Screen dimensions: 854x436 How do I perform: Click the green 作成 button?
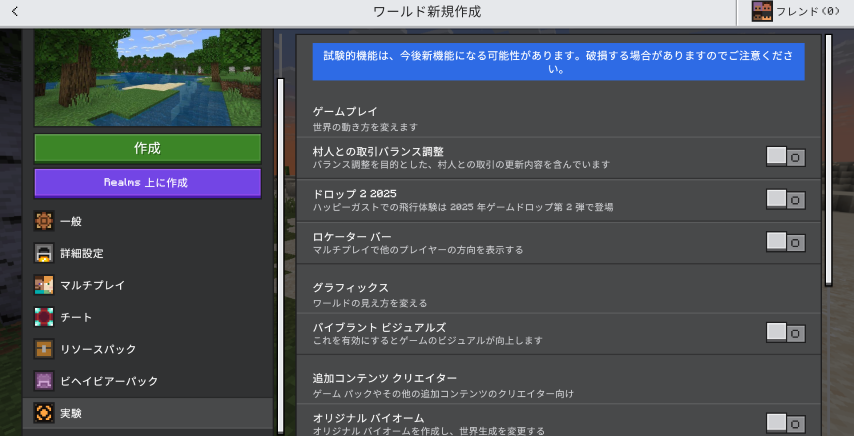(x=148, y=148)
